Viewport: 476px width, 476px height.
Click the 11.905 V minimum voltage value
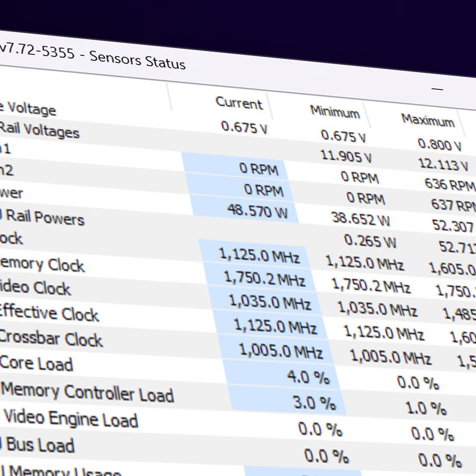pyautogui.click(x=347, y=156)
